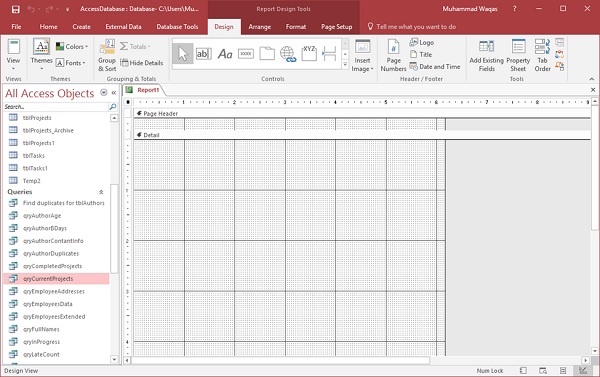Click the search magnifier icon

[x=112, y=107]
